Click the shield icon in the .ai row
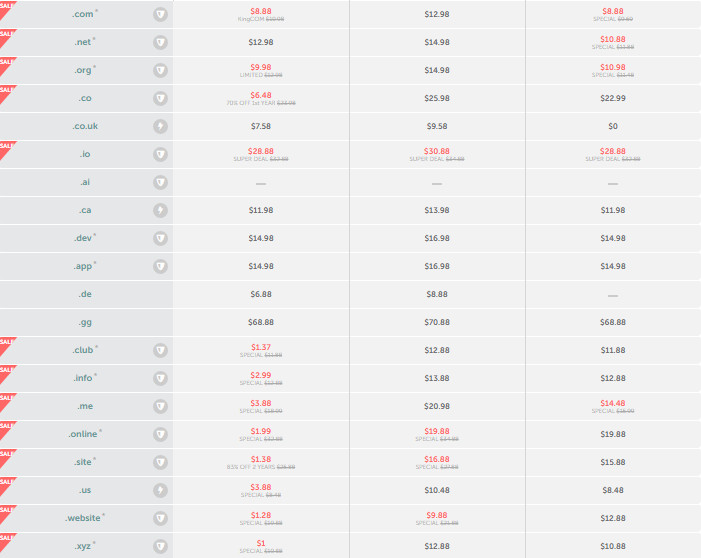Screen dimensions: 701x558 [x=160, y=182]
